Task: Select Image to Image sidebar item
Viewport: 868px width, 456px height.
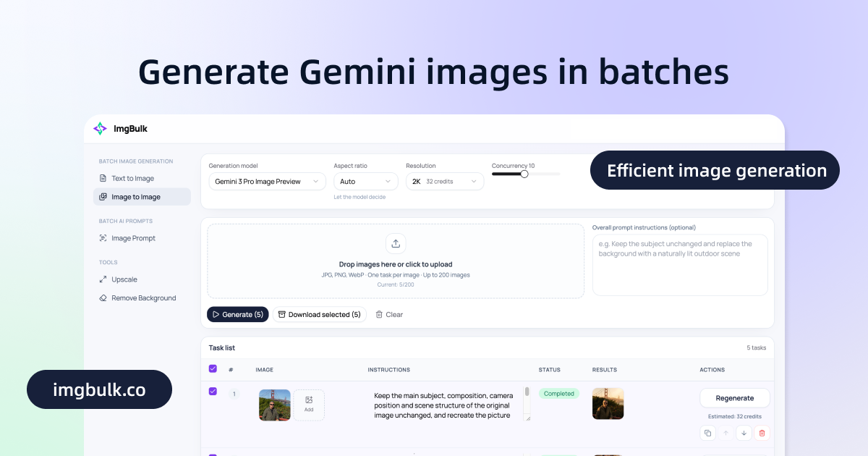Action: 142,197
